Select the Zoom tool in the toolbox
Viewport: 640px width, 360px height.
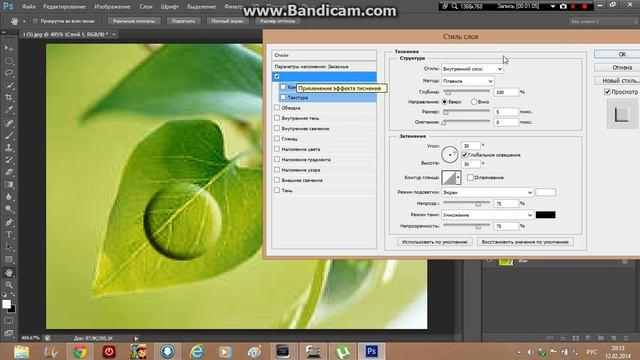[9, 285]
